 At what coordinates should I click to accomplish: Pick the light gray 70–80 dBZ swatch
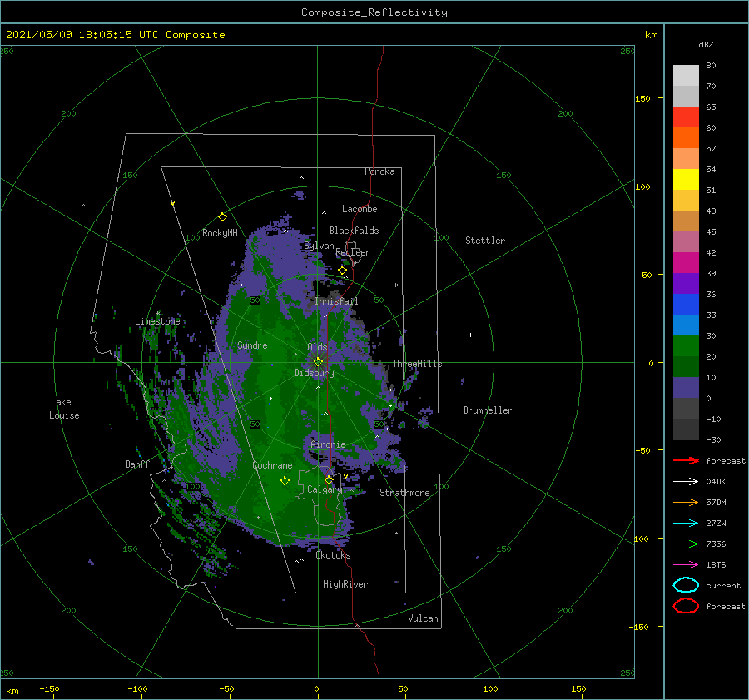tap(686, 76)
